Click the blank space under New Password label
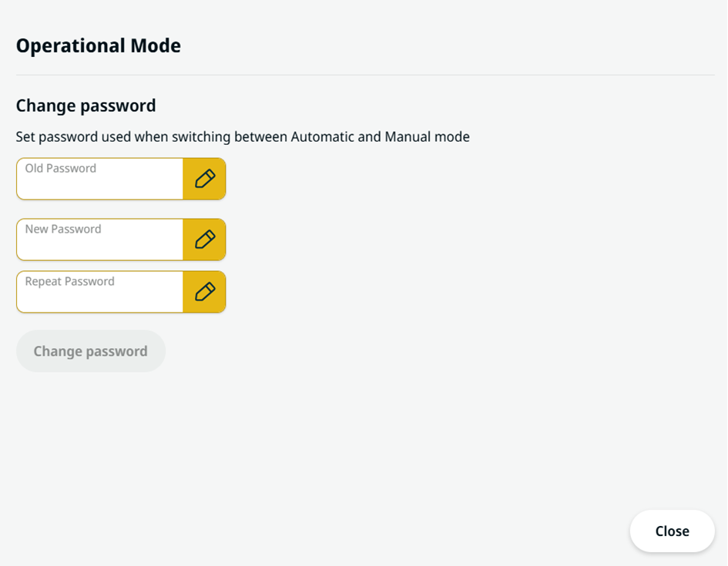Viewport: 728px width, 566px height. [x=100, y=248]
